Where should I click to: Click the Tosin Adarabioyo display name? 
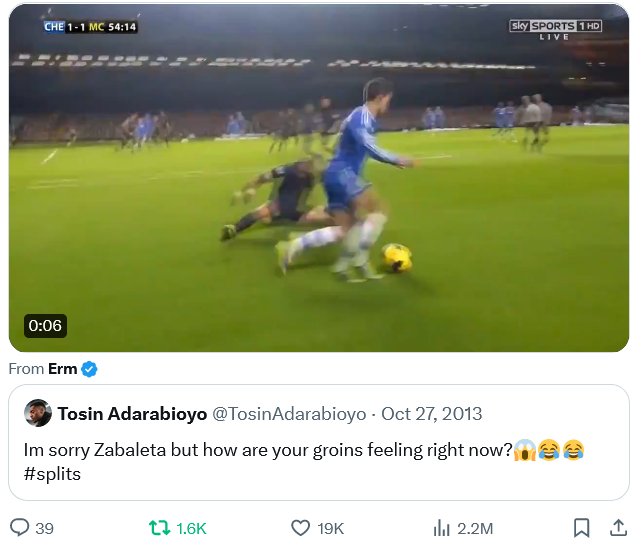[x=132, y=414]
